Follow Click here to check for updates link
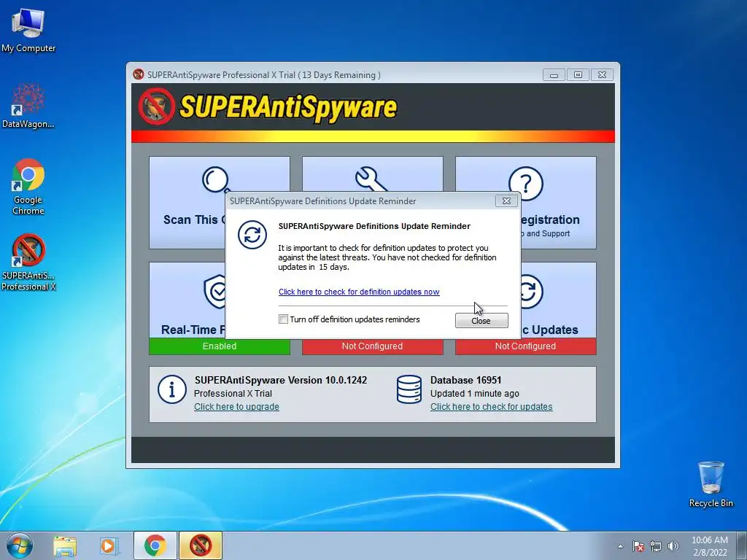 tap(491, 407)
